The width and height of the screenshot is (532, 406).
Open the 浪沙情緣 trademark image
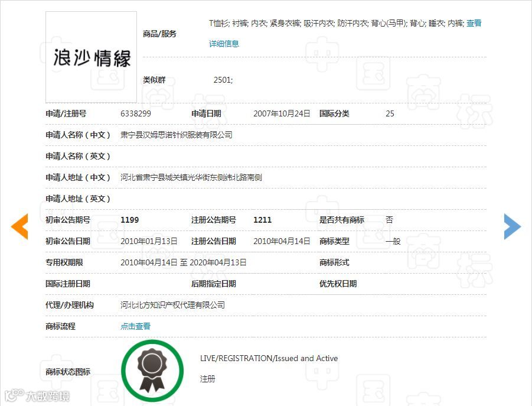[92, 57]
